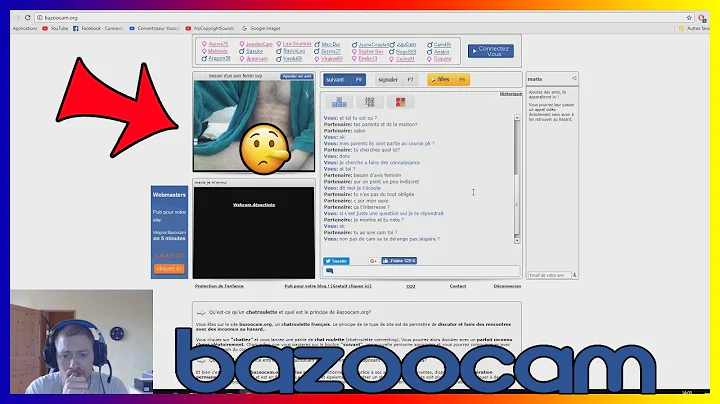Open user profile 'Aurore75'
The image size is (720, 404).
pos(218,44)
